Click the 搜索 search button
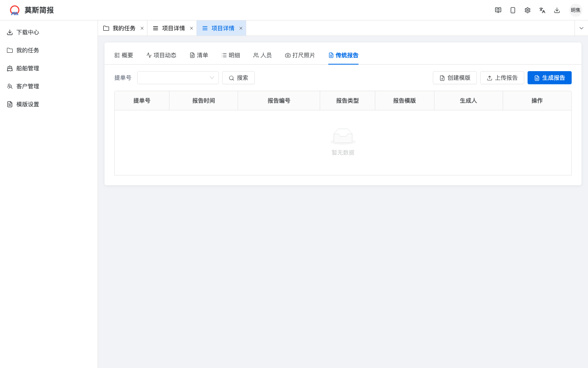 (238, 78)
